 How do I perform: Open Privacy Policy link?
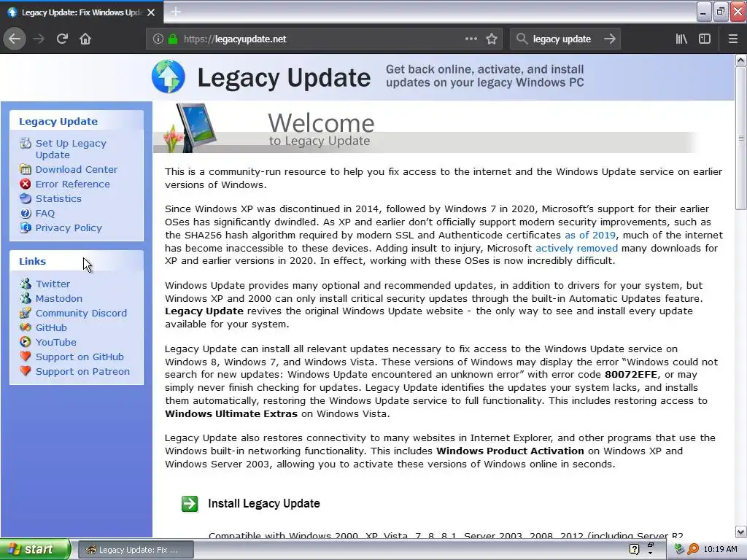click(69, 227)
